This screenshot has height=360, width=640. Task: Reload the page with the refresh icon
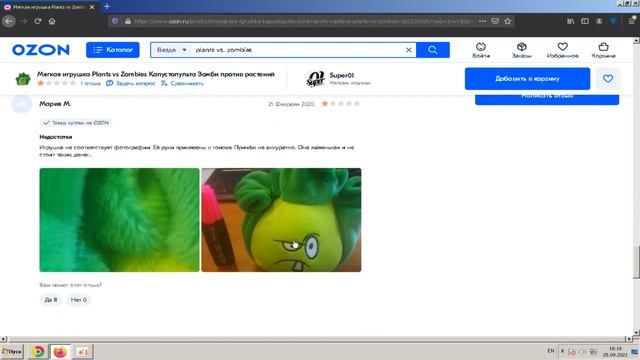[38, 21]
